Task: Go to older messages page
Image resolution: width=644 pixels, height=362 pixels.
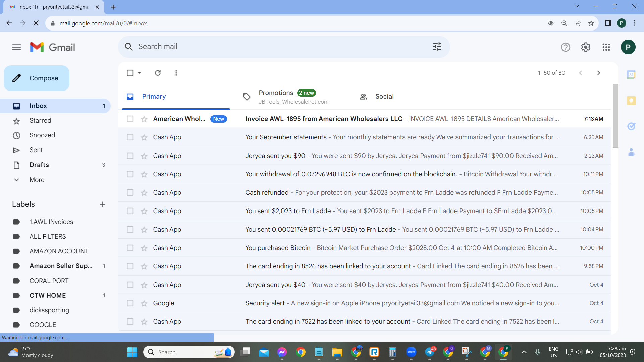Action: point(599,73)
